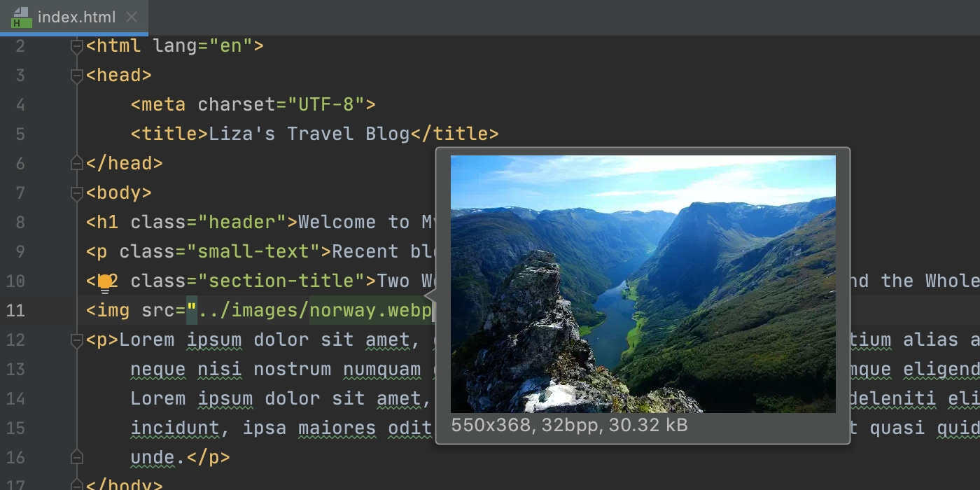Click the fold marker beside the </head> tag
980x490 pixels.
pyautogui.click(x=77, y=164)
